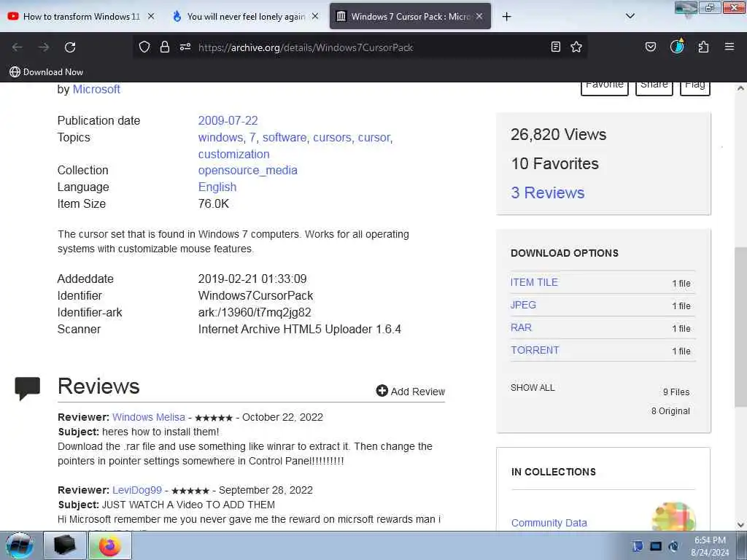The width and height of the screenshot is (747, 560).
Task: Click the vertical scrollbar thumb
Action: pos(740,327)
